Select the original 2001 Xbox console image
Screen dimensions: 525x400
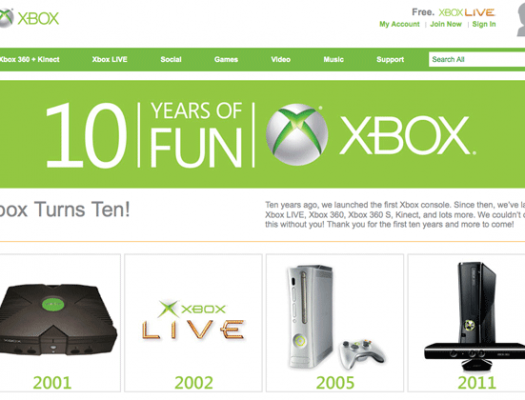click(x=58, y=320)
